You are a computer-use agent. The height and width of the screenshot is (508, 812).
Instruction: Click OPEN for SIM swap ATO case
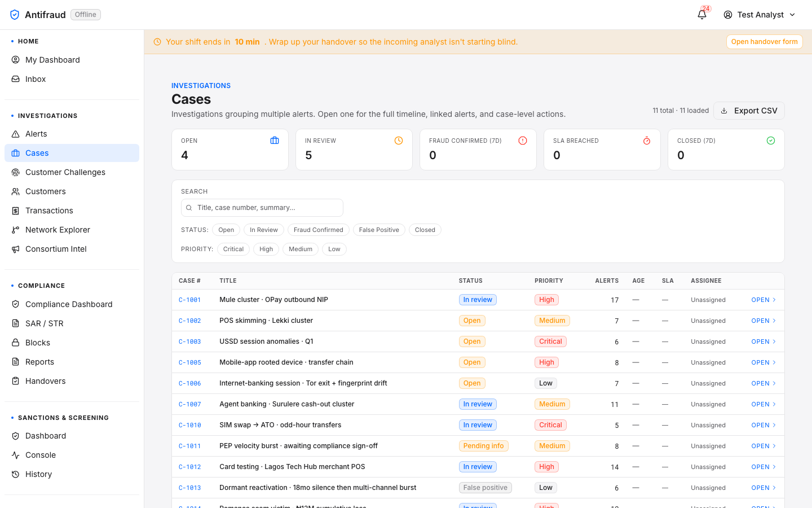764,425
